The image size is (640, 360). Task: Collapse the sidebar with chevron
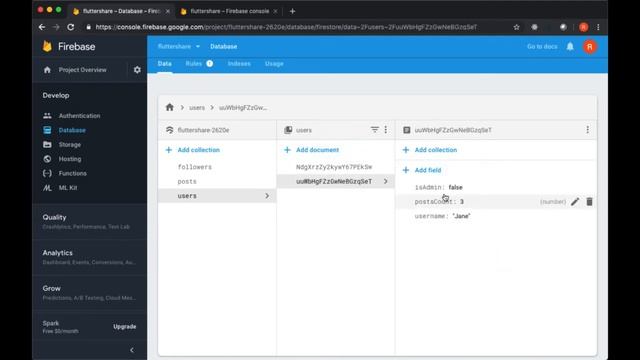tap(132, 350)
